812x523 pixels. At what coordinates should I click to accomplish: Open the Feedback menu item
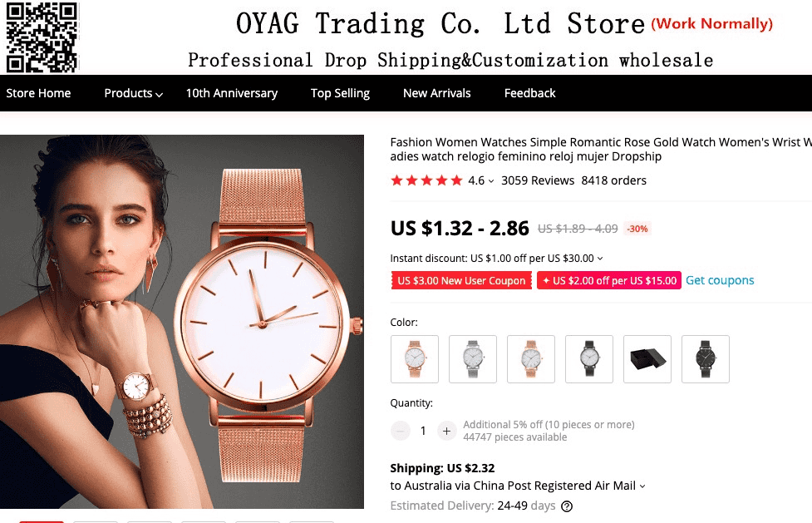click(529, 93)
